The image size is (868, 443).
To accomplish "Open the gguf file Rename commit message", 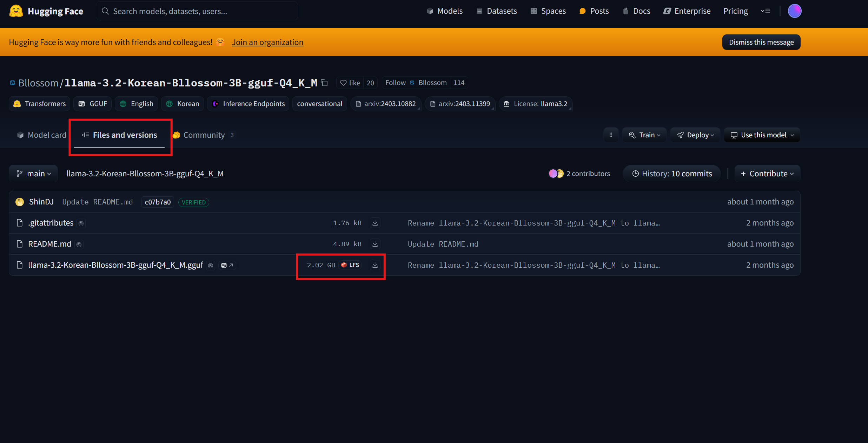I will point(534,265).
